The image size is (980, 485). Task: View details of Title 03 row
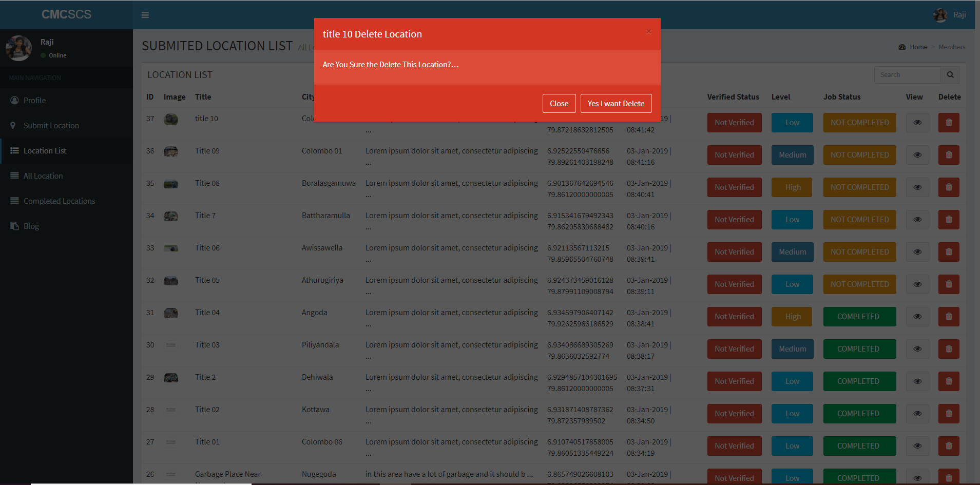pos(917,349)
